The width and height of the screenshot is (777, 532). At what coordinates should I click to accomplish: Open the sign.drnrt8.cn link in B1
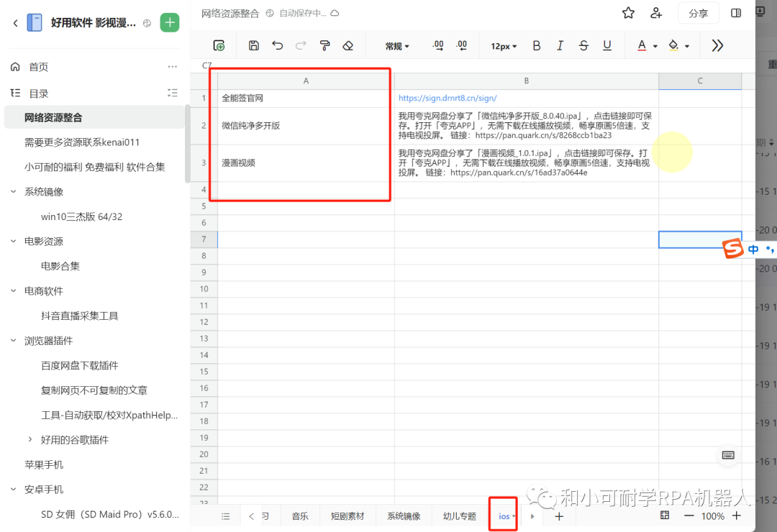447,98
